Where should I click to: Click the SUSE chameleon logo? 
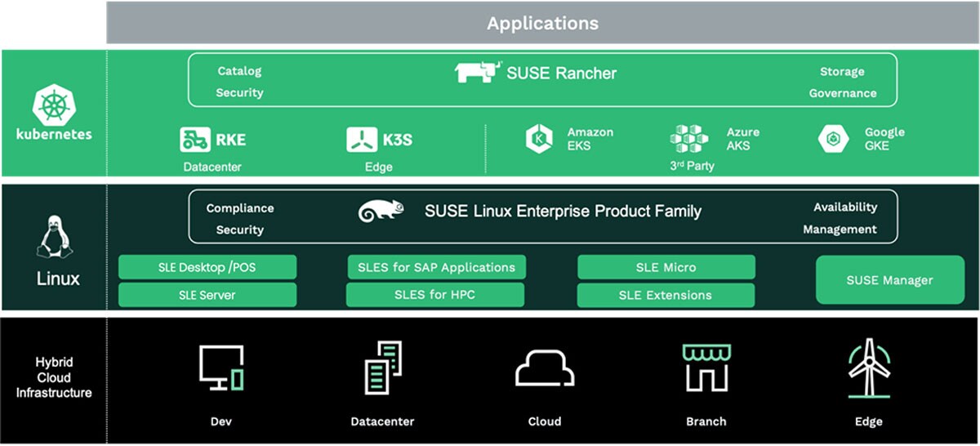tap(381, 211)
